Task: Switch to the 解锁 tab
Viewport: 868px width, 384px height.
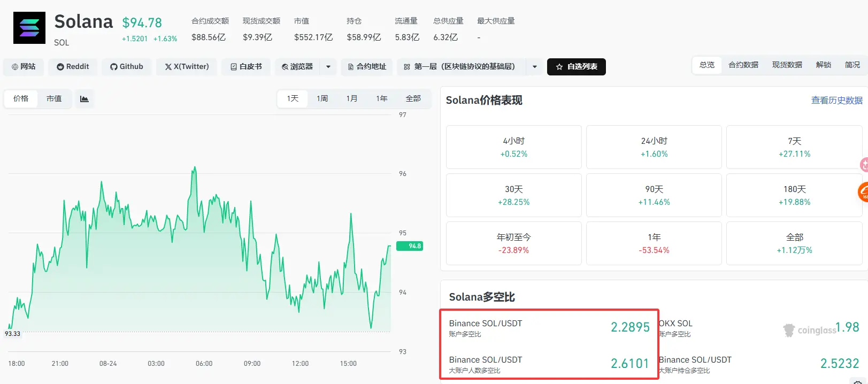Action: tap(824, 65)
